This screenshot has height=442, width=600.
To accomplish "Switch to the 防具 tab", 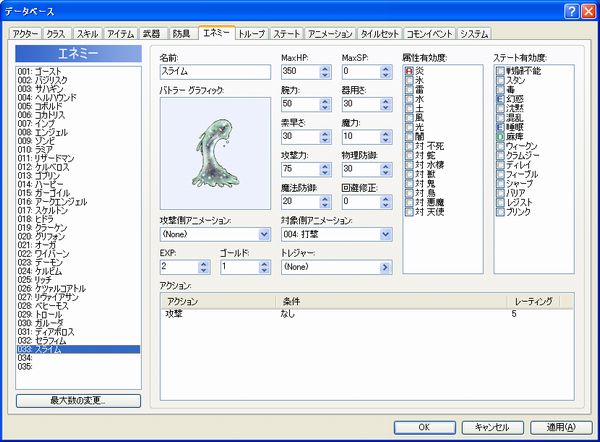I will point(182,34).
